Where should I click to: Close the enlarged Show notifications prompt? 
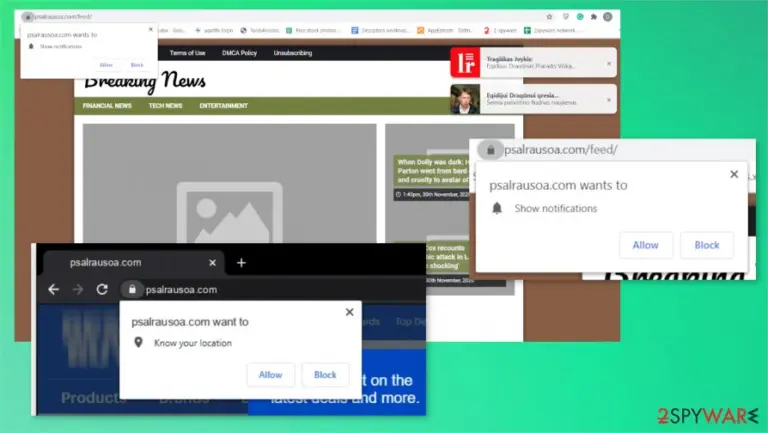734,174
